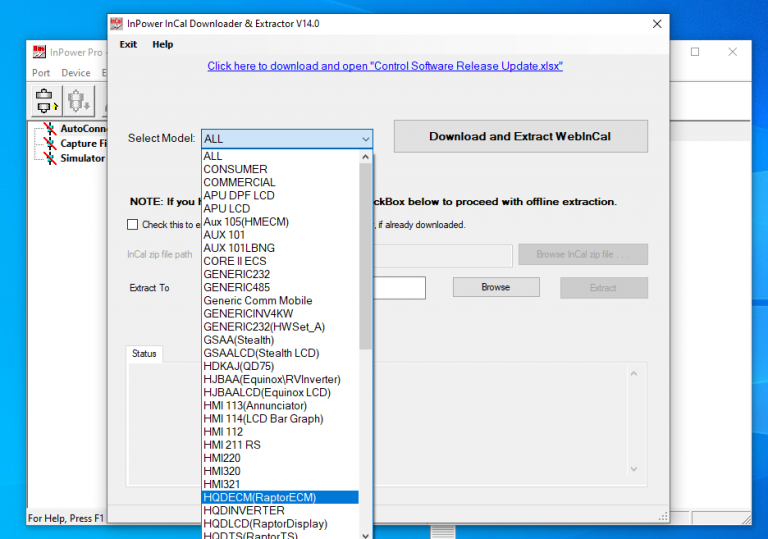Select highlighted HQDECM(RaptorECM) entry
Viewport: 768px width, 539px height.
point(280,497)
